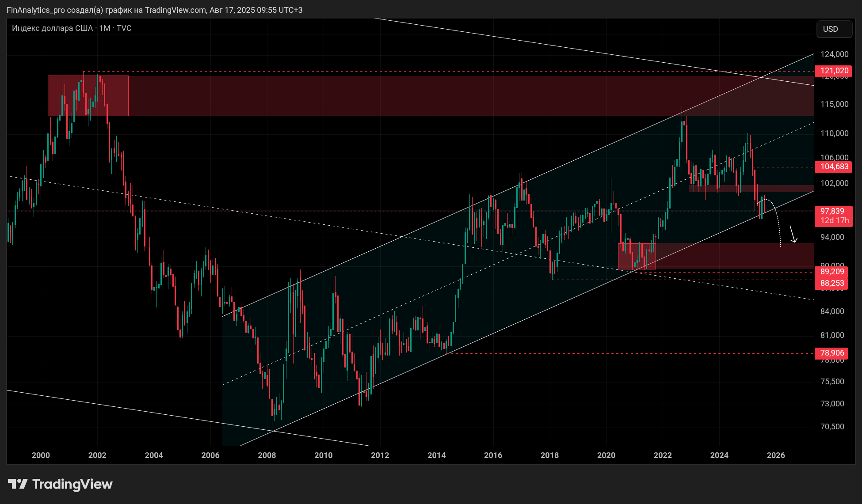Click the USD currency button
This screenshot has height=504, width=862.
(x=834, y=29)
